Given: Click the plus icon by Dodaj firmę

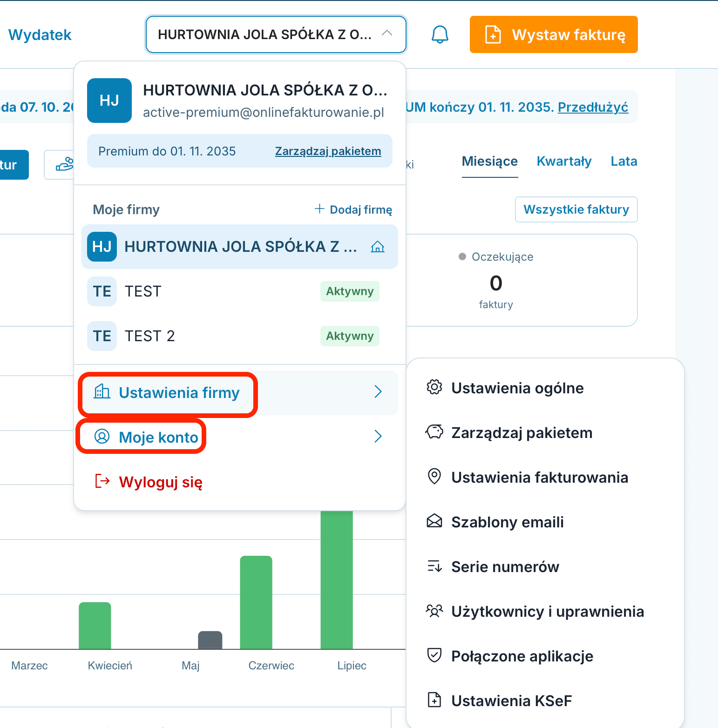Looking at the screenshot, I should (319, 209).
